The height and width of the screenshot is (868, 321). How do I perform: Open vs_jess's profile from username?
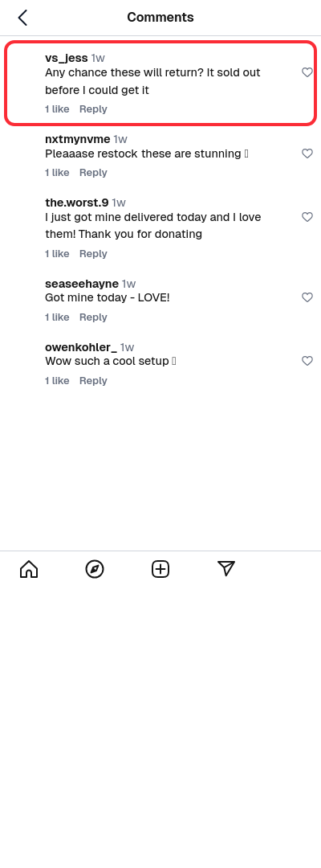click(67, 58)
